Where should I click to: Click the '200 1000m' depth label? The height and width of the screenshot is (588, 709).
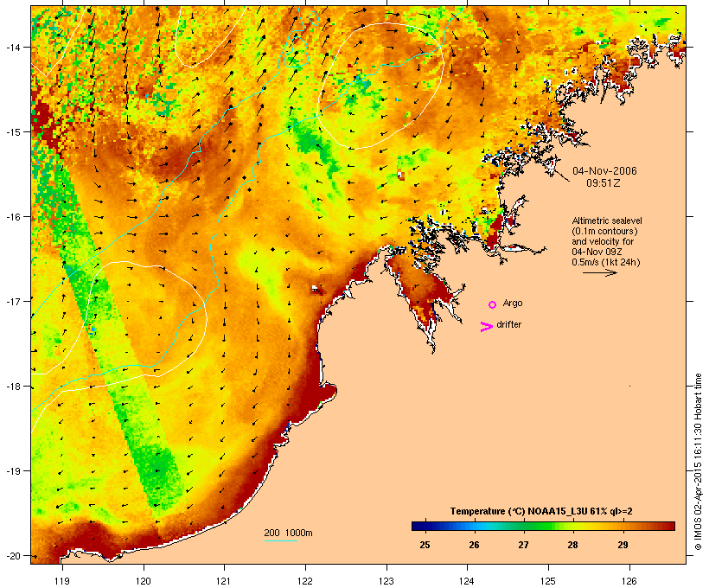pos(288,533)
